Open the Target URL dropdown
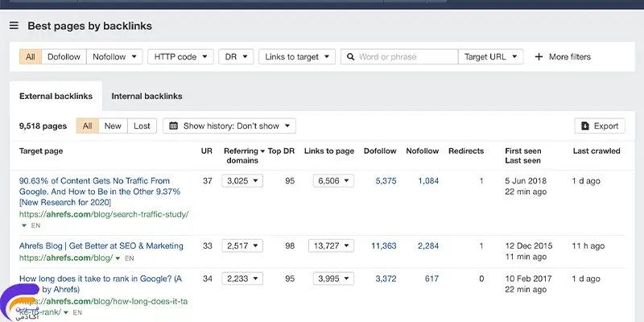 pyautogui.click(x=491, y=57)
